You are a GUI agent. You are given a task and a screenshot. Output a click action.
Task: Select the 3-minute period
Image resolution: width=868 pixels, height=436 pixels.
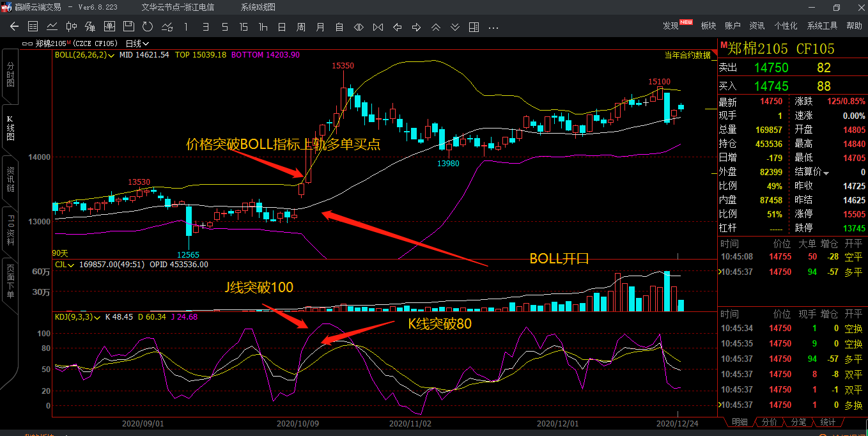205,27
